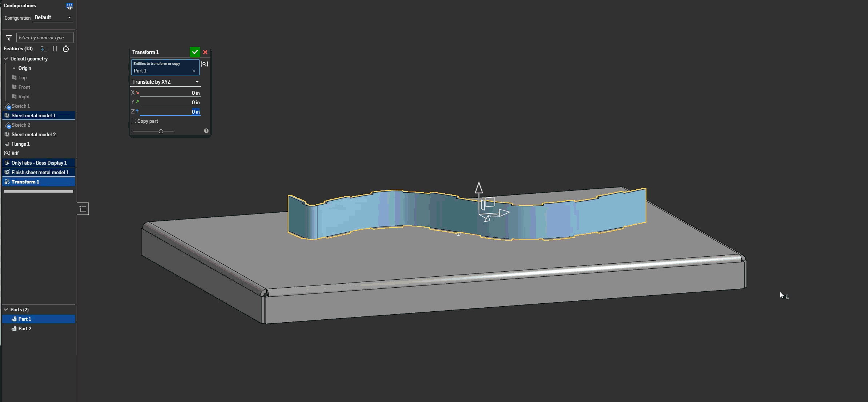Collapse the Default geometry group

coord(6,59)
